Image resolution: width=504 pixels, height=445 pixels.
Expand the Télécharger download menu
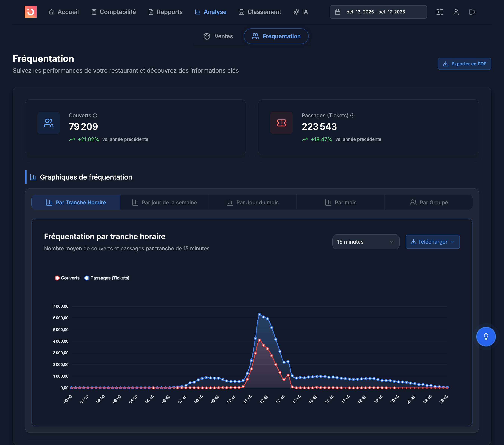432,242
